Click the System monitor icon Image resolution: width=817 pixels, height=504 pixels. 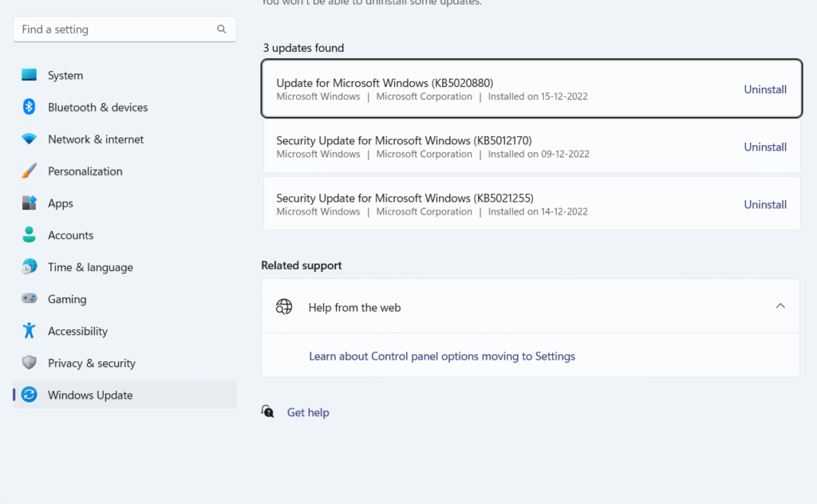click(x=30, y=75)
